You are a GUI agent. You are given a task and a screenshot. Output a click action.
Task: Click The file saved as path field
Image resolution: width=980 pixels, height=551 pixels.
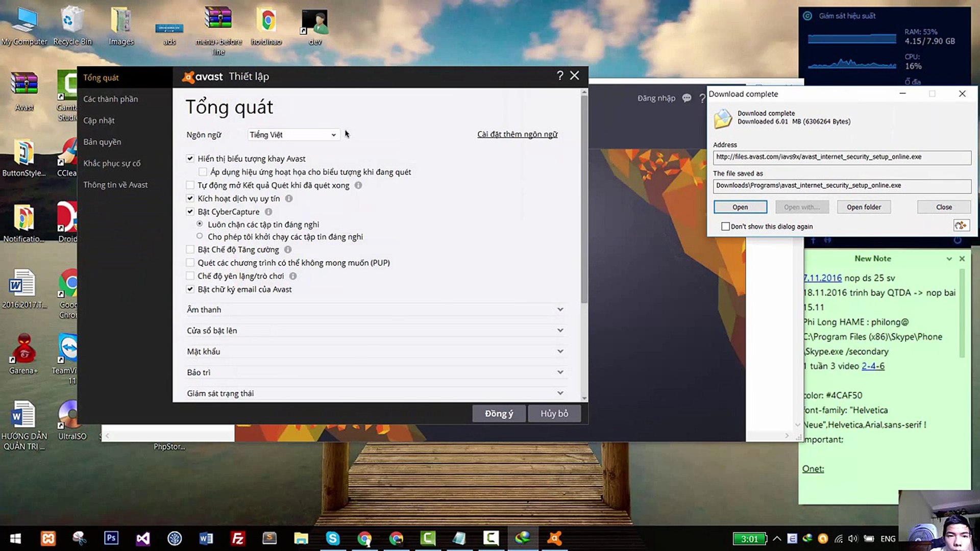pyautogui.click(x=842, y=186)
